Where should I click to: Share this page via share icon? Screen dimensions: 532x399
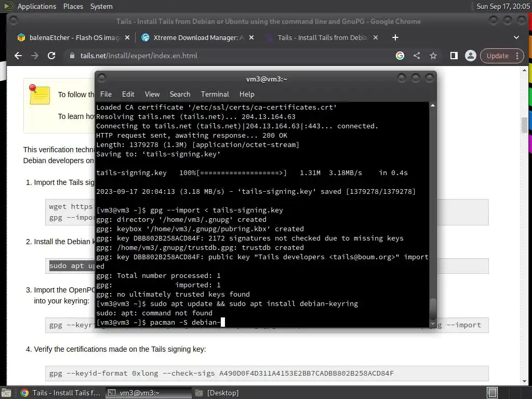tap(417, 56)
